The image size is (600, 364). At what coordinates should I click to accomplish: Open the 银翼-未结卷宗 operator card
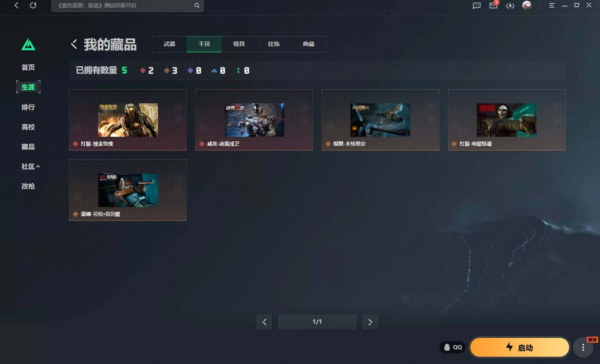click(x=380, y=120)
